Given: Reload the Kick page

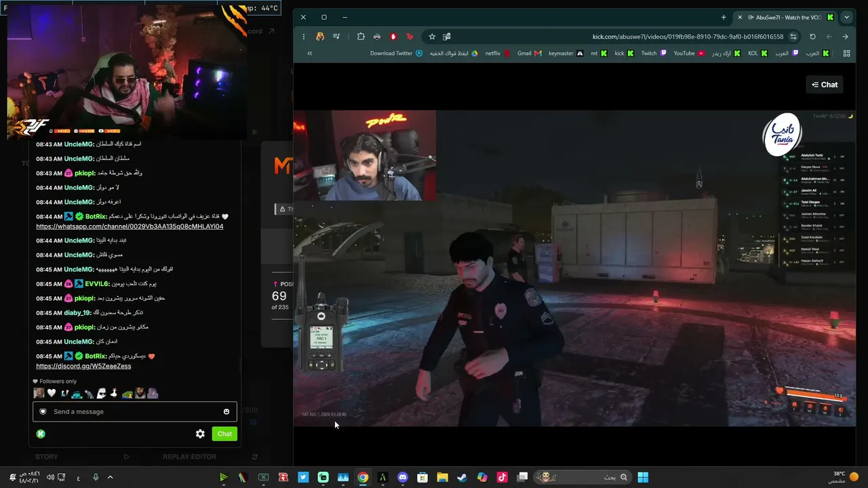Looking at the screenshot, I should point(812,37).
